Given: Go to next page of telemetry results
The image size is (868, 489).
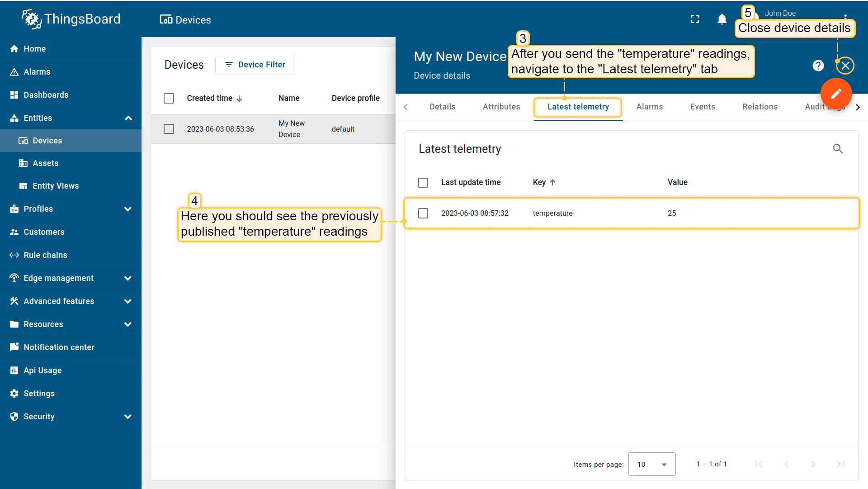Looking at the screenshot, I should pyautogui.click(x=813, y=464).
